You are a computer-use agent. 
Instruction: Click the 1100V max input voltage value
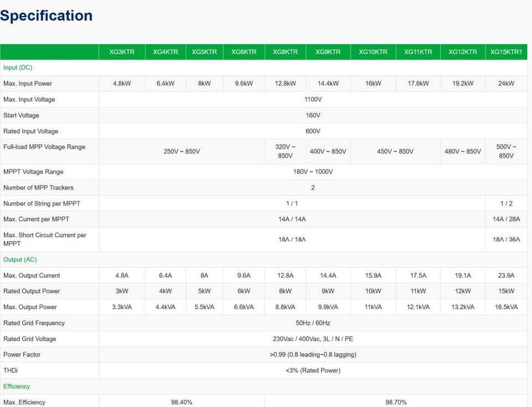click(313, 100)
